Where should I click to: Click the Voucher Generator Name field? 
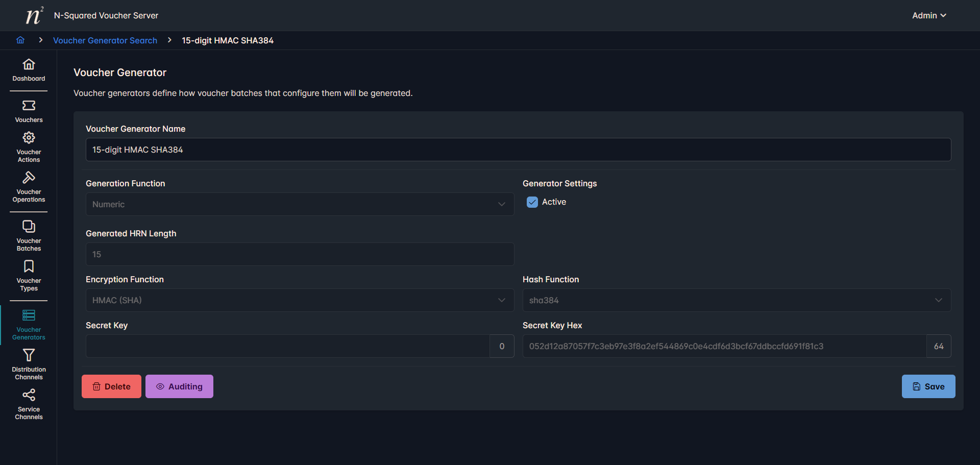[518, 150]
